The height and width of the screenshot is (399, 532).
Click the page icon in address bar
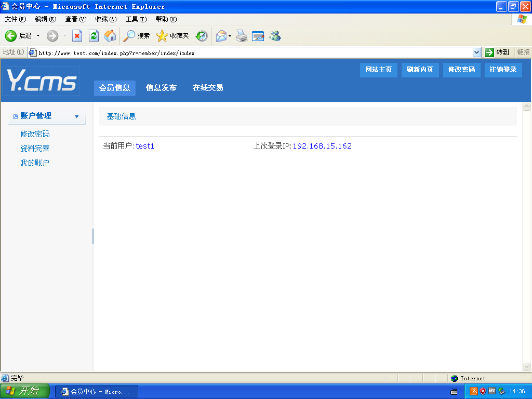tap(33, 52)
